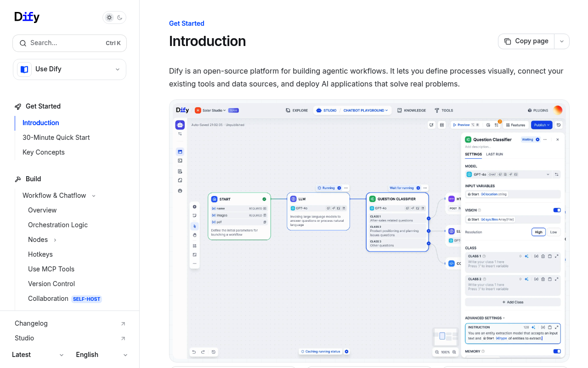588x368 pixels.
Task: Click Explore in the app's top navigation
Action: pyautogui.click(x=297, y=110)
